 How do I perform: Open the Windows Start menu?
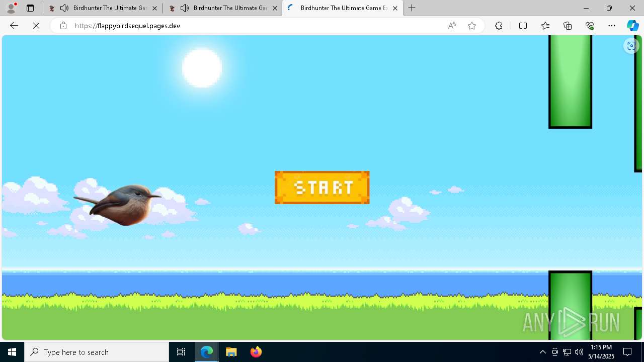12,352
